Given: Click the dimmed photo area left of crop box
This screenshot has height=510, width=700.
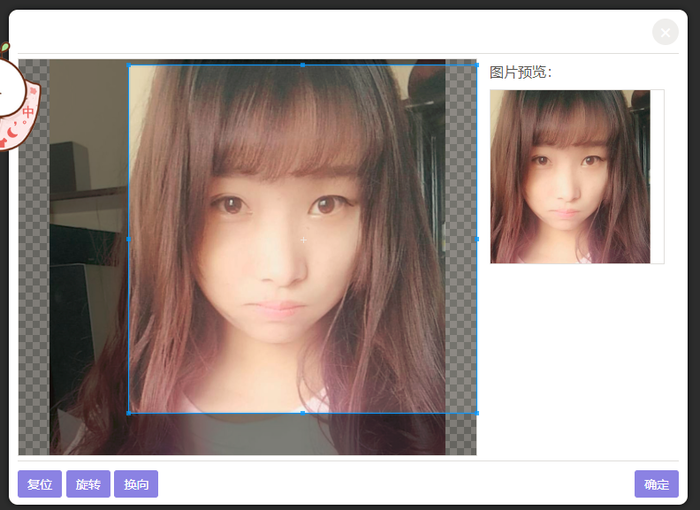Looking at the screenshot, I should pos(89,257).
